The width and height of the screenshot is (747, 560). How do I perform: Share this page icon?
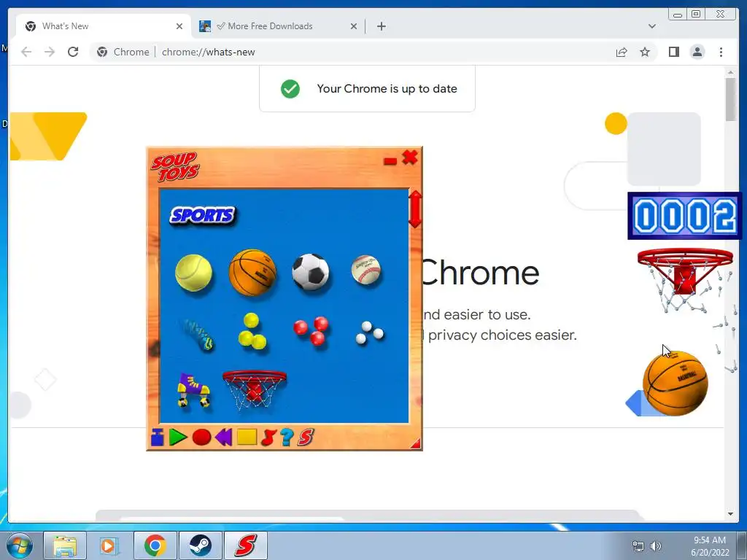[622, 52]
